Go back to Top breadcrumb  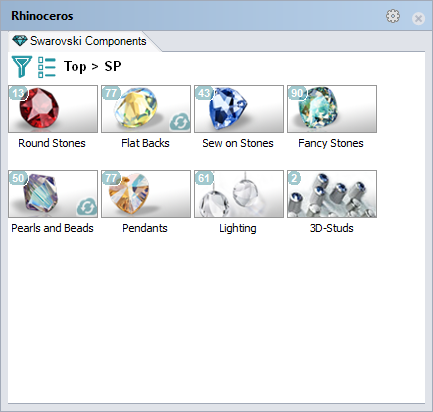(x=75, y=66)
